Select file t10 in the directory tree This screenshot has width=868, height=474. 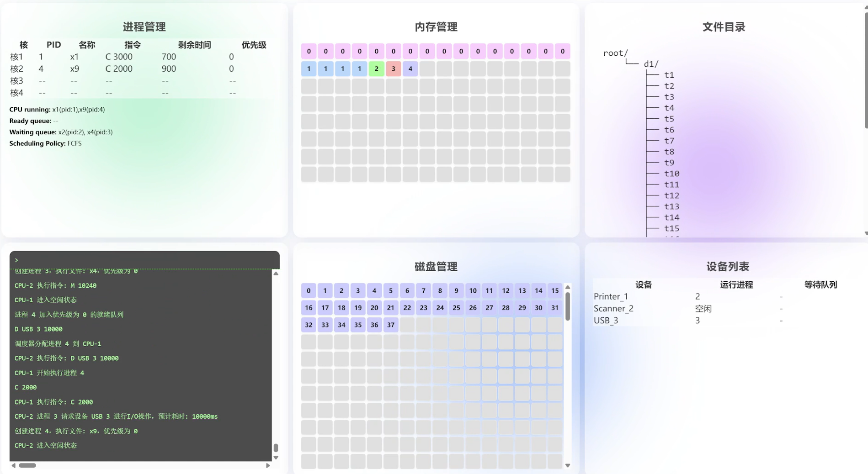pyautogui.click(x=671, y=174)
